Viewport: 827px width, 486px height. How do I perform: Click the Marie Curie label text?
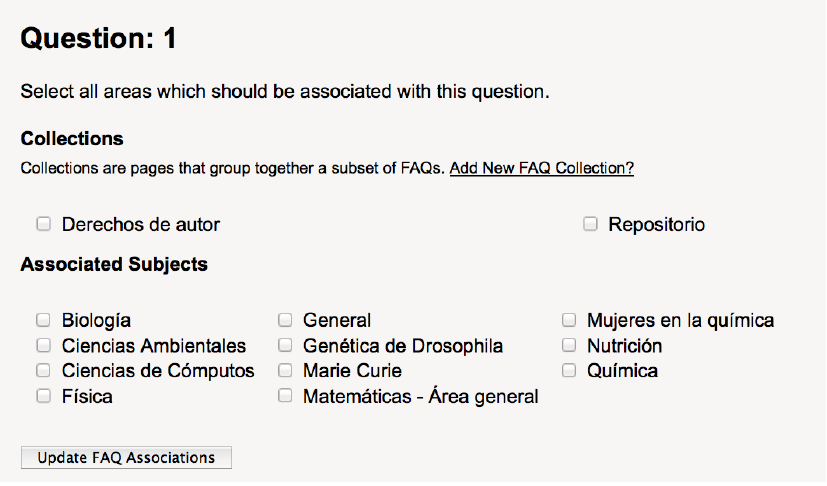[352, 371]
